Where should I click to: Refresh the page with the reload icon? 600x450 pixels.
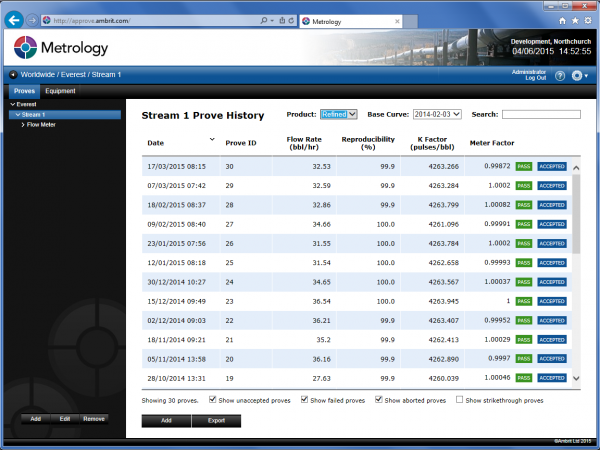(x=291, y=21)
